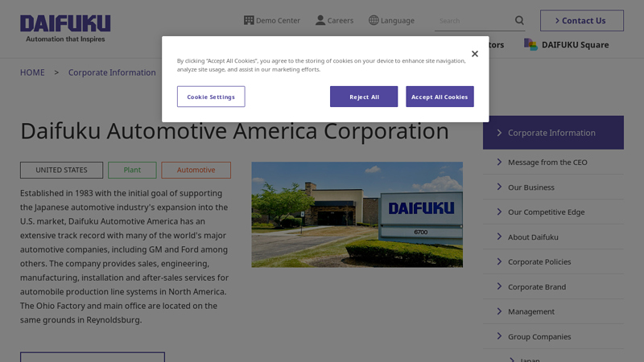Image resolution: width=644 pixels, height=362 pixels.
Task: Click the Contact Us arrow icon
Action: click(x=557, y=21)
